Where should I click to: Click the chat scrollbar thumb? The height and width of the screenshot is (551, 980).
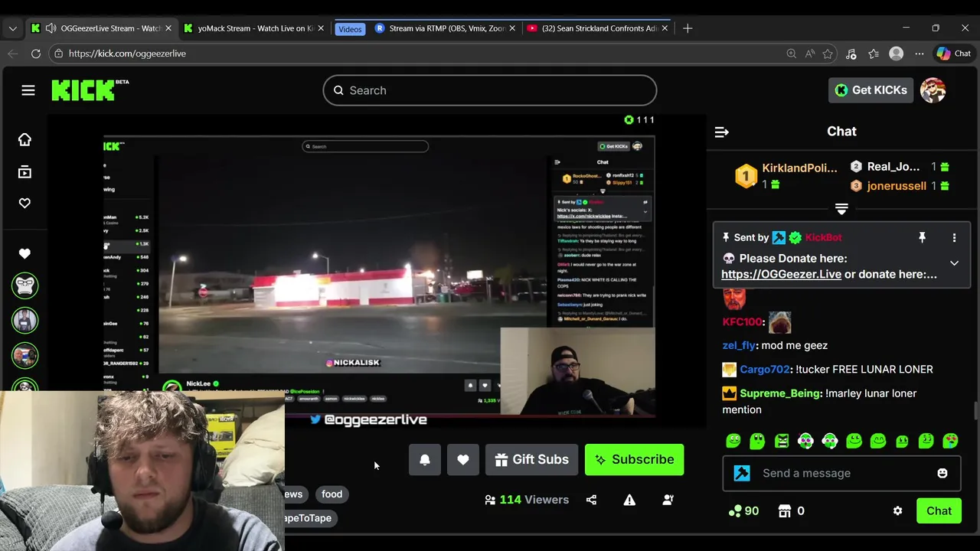point(975,410)
